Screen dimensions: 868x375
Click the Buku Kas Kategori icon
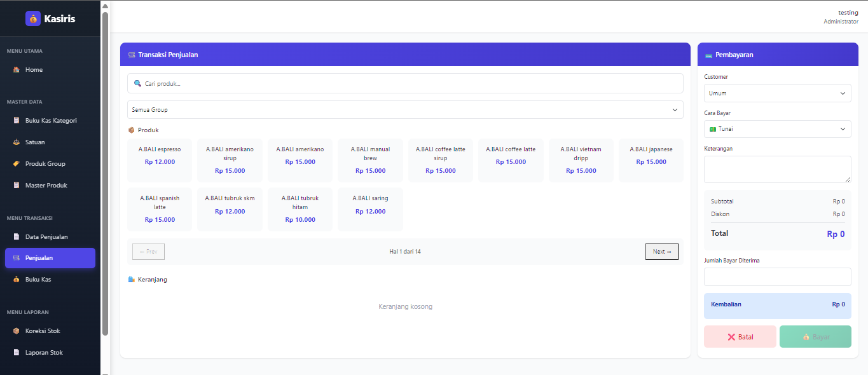17,121
